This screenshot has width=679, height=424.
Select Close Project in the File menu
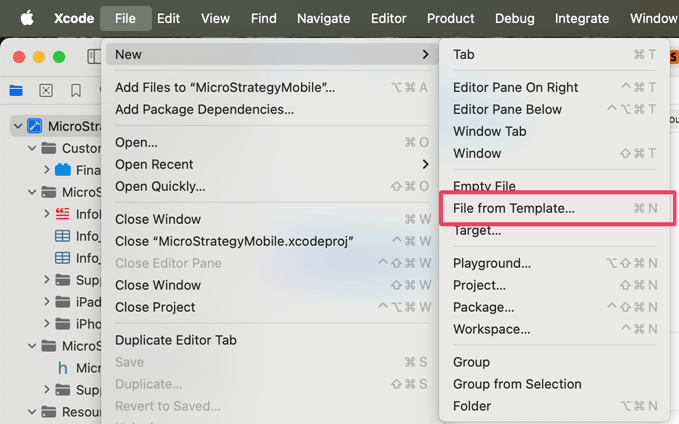(x=155, y=307)
